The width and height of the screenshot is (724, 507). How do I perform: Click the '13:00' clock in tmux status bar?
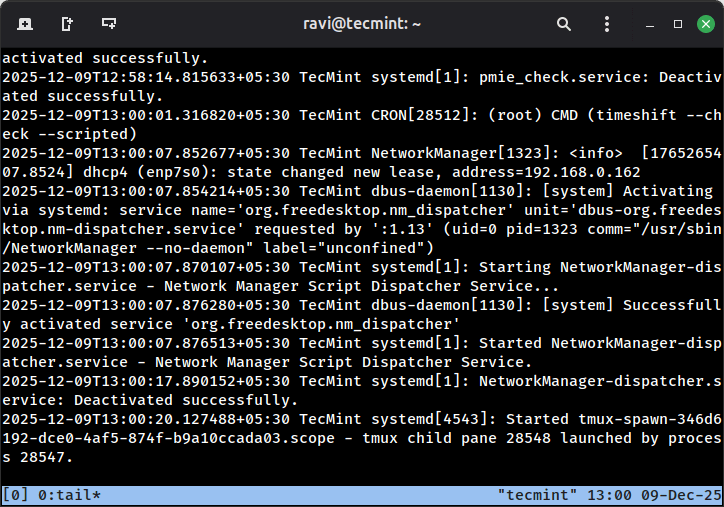(x=609, y=495)
